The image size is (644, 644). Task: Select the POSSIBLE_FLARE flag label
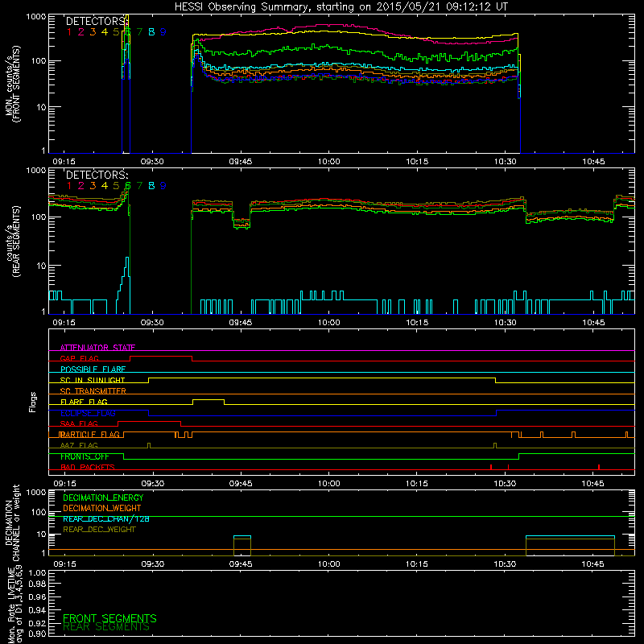pyautogui.click(x=93, y=369)
